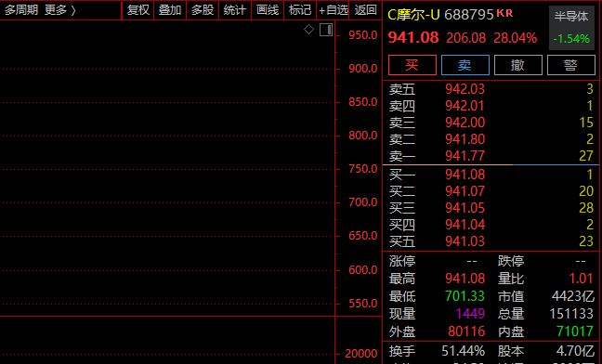Select the 卖五 price 942.03
Image resolution: width=602 pixels, height=364 pixels.
click(465, 89)
